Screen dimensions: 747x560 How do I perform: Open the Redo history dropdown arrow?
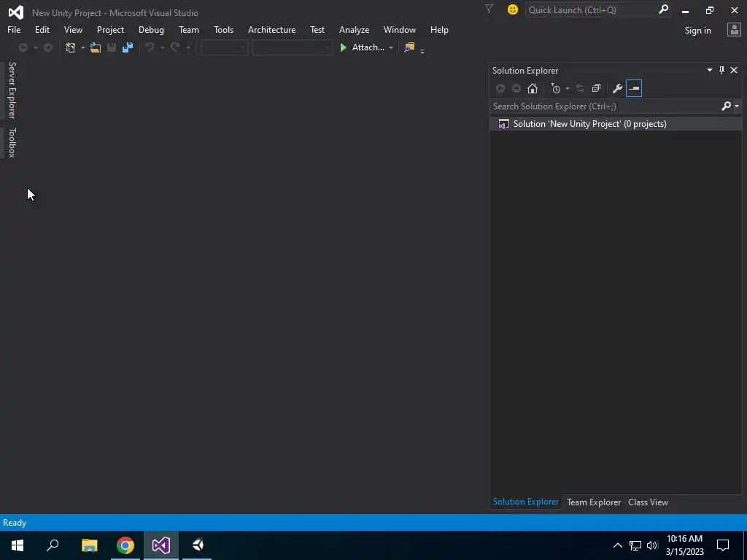coord(187,47)
